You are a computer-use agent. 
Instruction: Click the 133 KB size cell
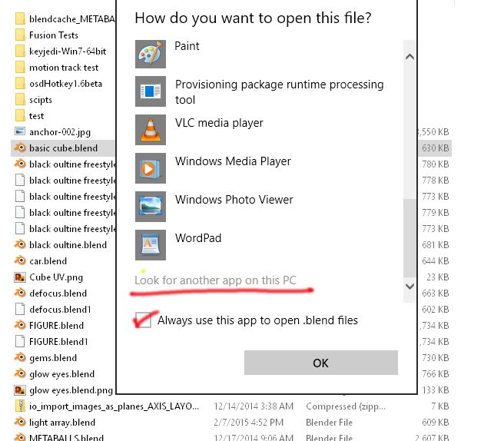(436, 390)
